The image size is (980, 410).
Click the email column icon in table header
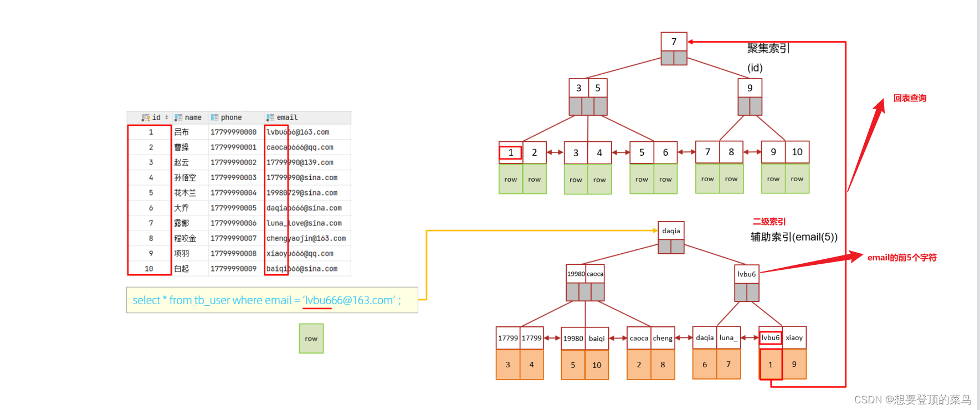pyautogui.click(x=270, y=117)
